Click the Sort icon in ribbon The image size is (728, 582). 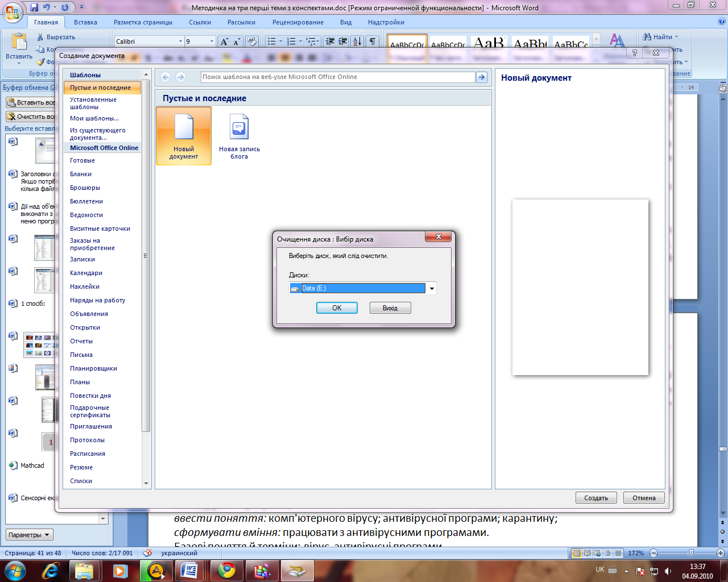tap(357, 41)
